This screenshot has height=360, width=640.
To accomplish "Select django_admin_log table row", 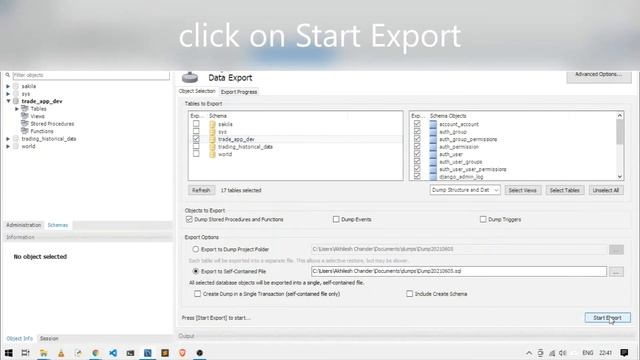I will point(461,177).
